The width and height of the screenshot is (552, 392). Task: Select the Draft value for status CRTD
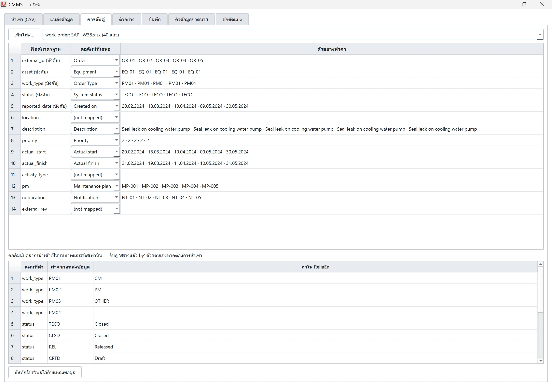click(315, 358)
